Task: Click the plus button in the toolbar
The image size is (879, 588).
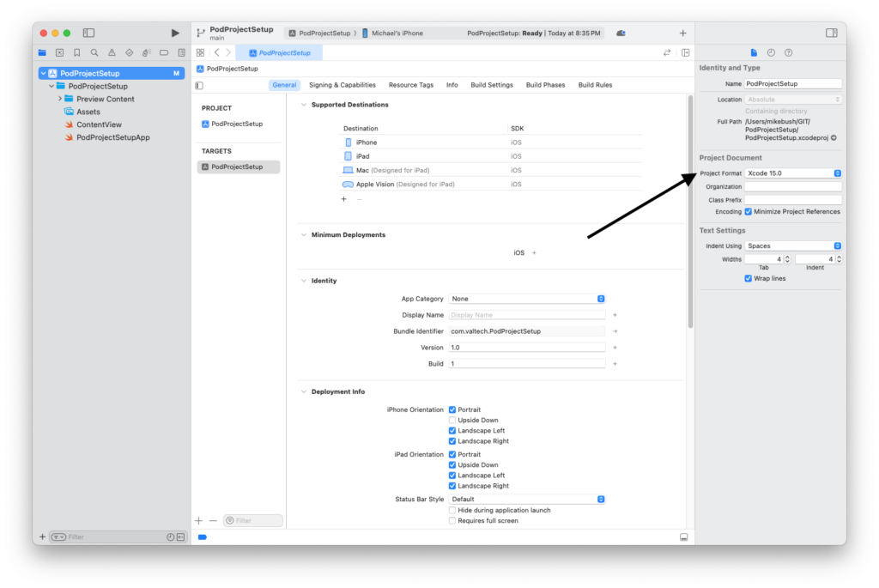Action: click(x=682, y=33)
